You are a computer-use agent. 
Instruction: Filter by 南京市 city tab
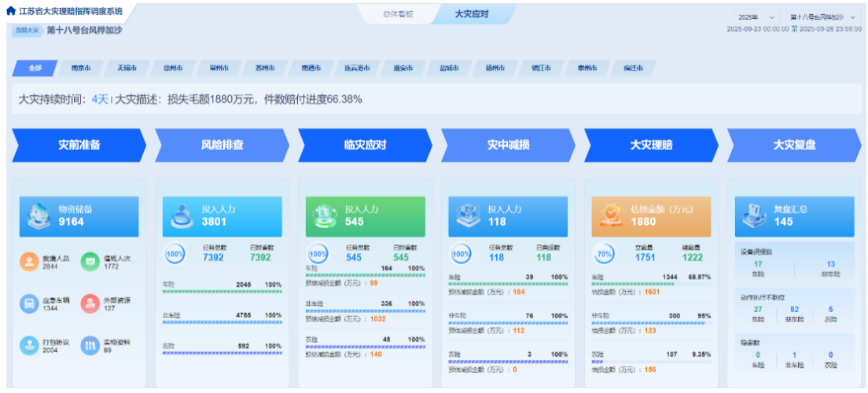80,68
